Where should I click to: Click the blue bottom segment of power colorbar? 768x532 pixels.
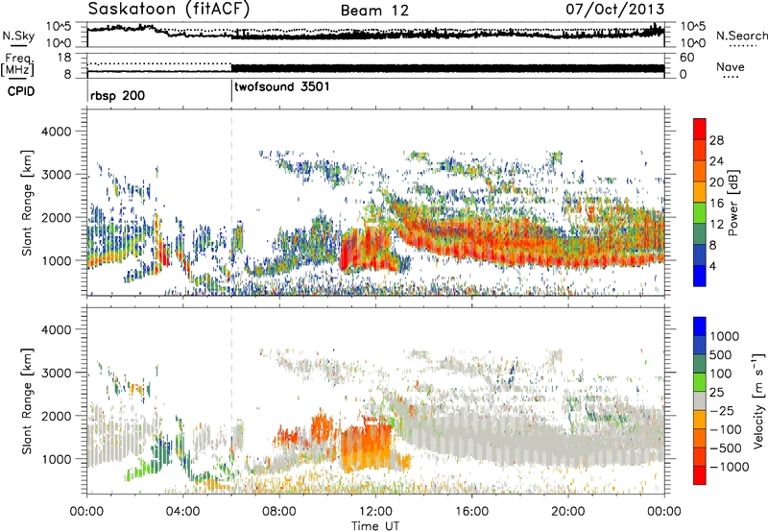[700, 276]
